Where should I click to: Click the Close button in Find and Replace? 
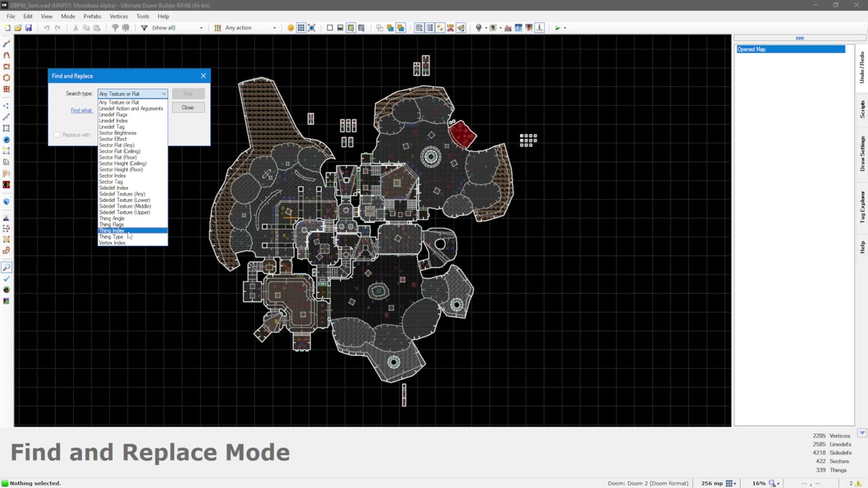[x=188, y=107]
